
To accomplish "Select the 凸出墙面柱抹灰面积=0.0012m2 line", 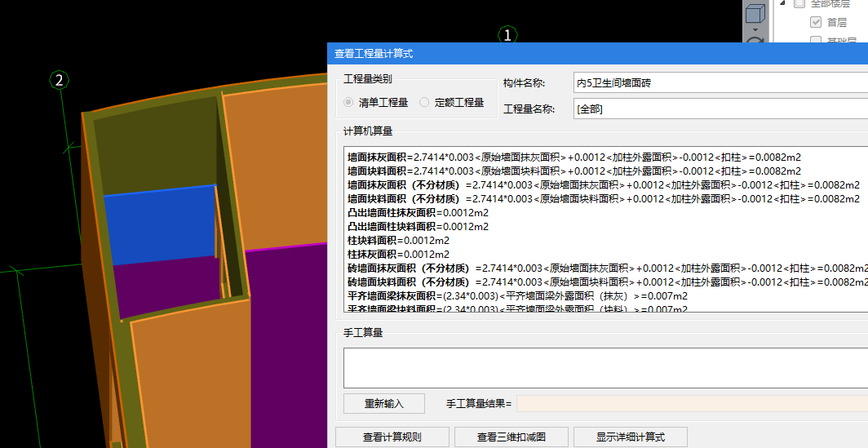I will click(x=418, y=213).
